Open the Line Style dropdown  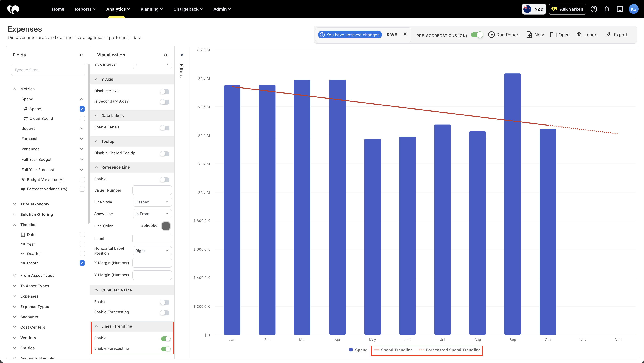point(152,202)
